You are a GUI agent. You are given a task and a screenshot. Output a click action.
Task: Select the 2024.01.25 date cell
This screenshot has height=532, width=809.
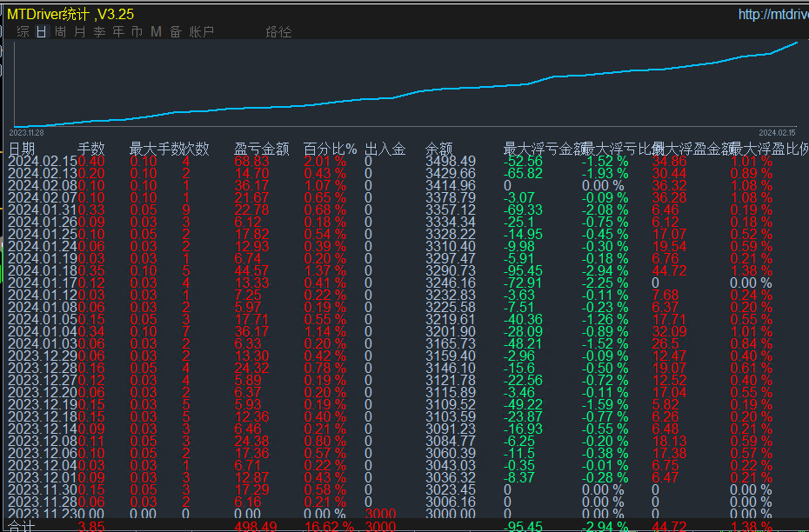[x=42, y=235]
